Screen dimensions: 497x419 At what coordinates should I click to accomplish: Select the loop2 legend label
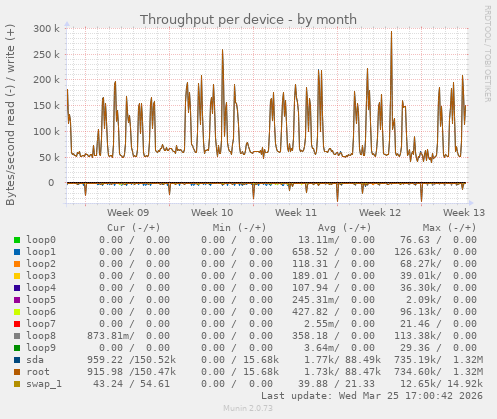[x=41, y=264]
